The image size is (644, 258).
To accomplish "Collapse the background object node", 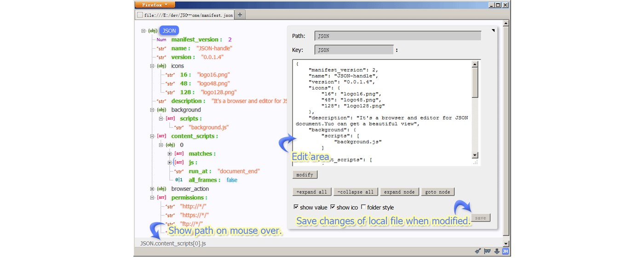I will point(152,110).
